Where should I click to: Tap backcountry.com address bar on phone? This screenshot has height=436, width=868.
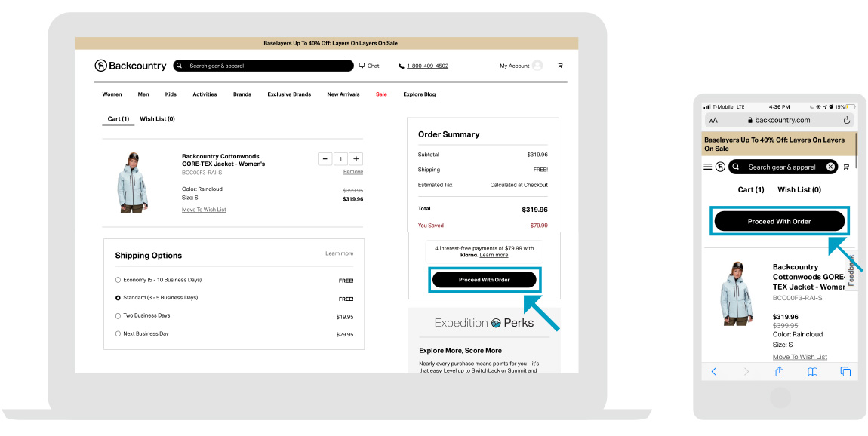(780, 120)
